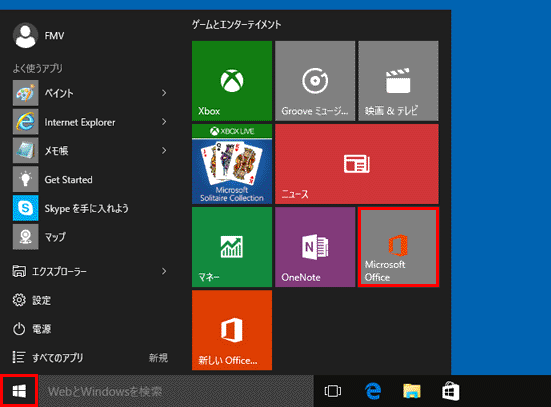551x407 pixels.
Task: Open File Explorer from the taskbar
Action: [412, 391]
